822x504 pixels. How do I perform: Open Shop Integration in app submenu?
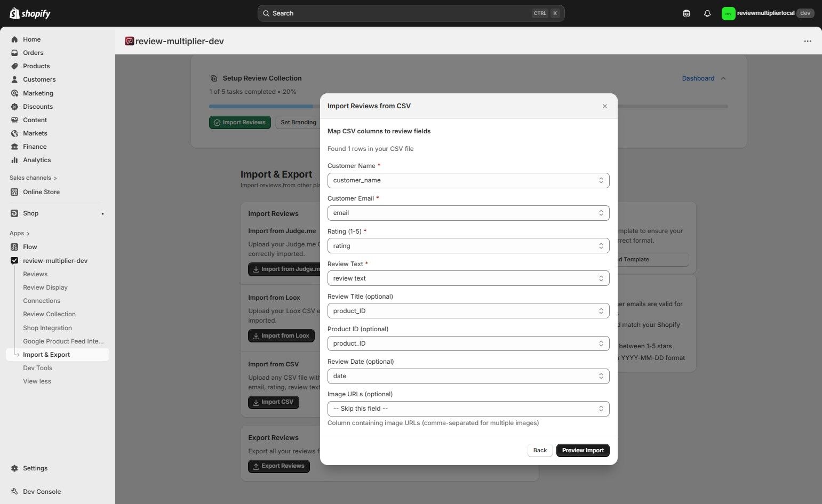(47, 328)
